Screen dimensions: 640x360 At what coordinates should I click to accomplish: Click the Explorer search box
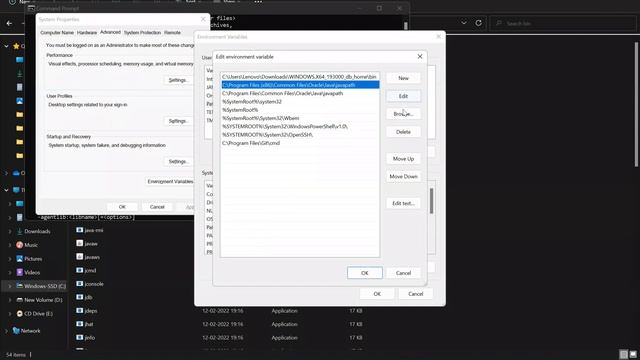[563, 23]
